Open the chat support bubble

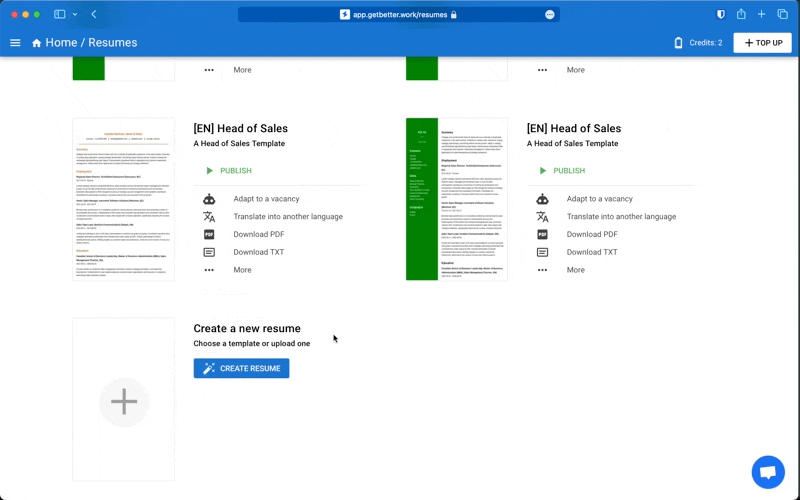coord(767,472)
